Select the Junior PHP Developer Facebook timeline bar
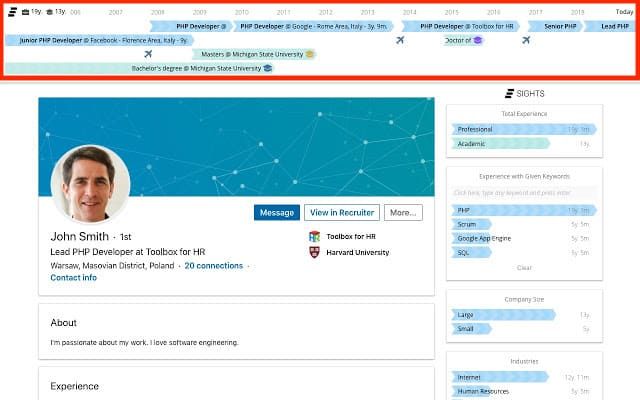640x400 pixels. pyautogui.click(x=100, y=40)
